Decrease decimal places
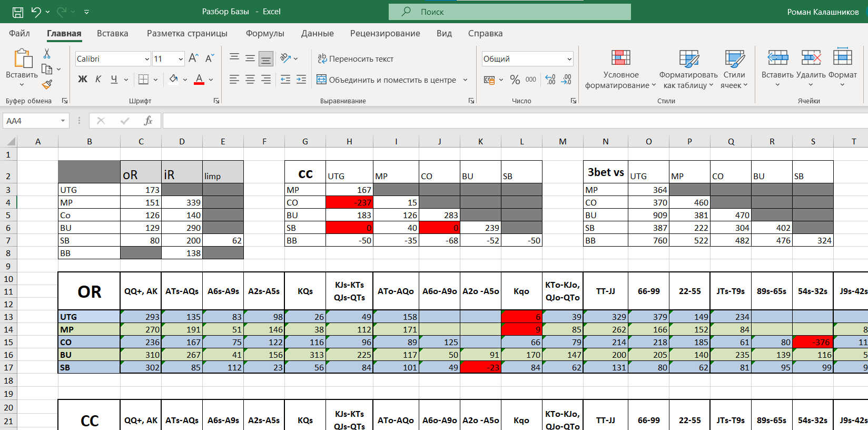 click(x=566, y=80)
